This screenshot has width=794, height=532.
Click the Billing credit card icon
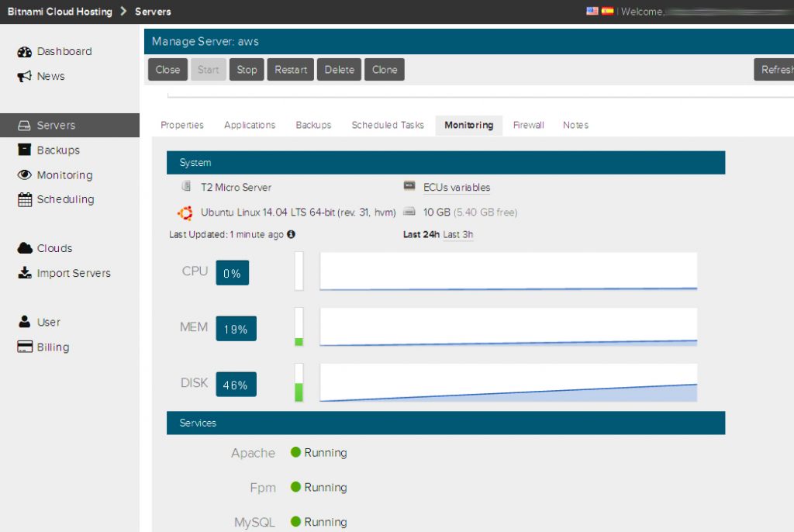pyautogui.click(x=24, y=347)
